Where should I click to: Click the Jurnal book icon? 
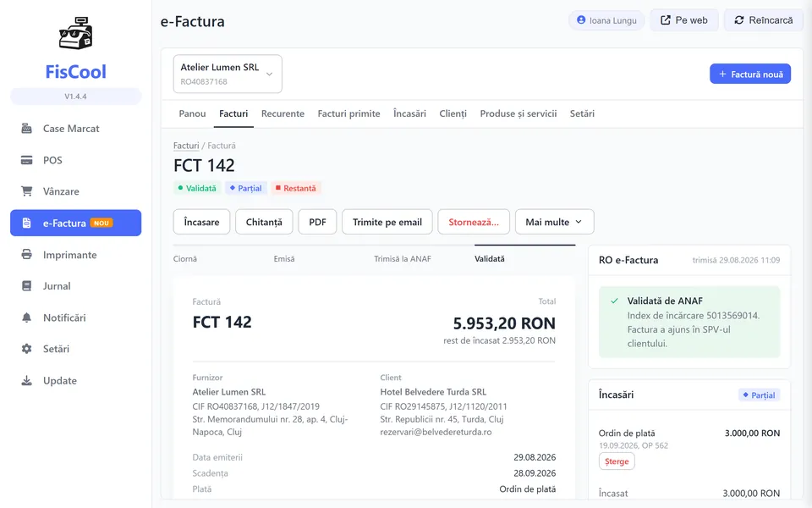click(26, 286)
